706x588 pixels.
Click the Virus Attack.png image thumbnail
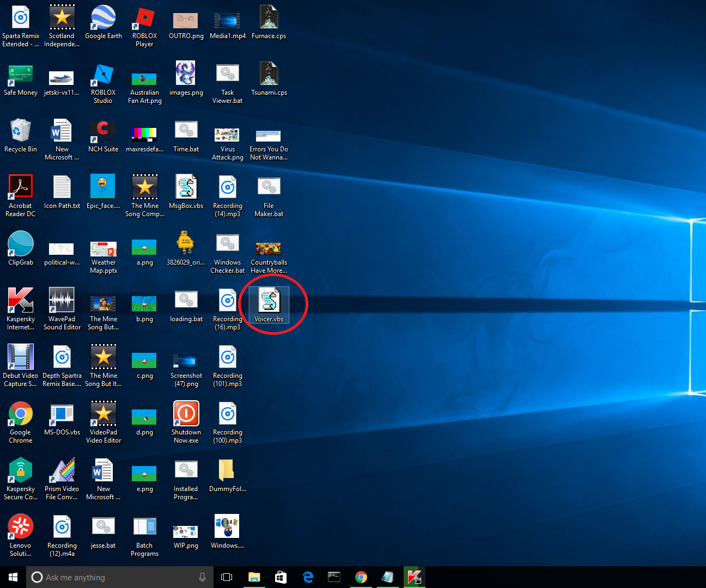point(227,135)
